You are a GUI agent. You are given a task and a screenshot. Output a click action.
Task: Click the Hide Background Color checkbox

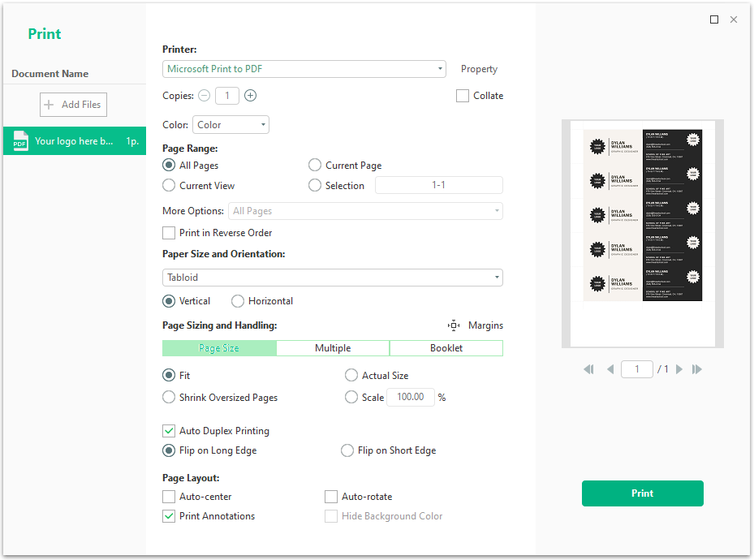pos(331,516)
